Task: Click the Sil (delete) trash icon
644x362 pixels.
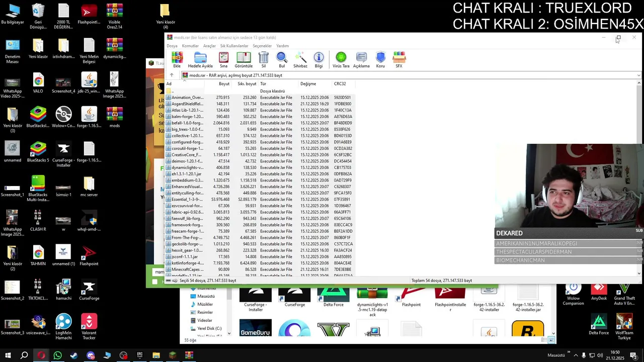Action: pos(264,59)
